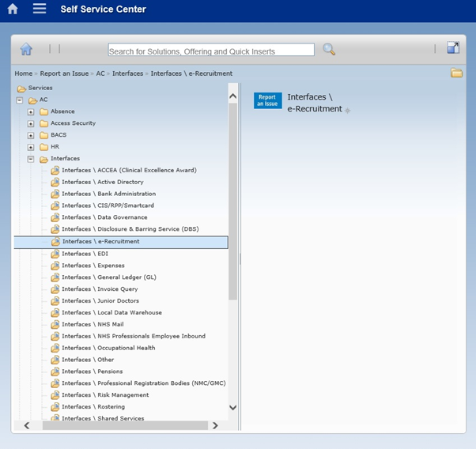The image size is (476, 449).
Task: Click the white home icon in header
Action: 13,9
